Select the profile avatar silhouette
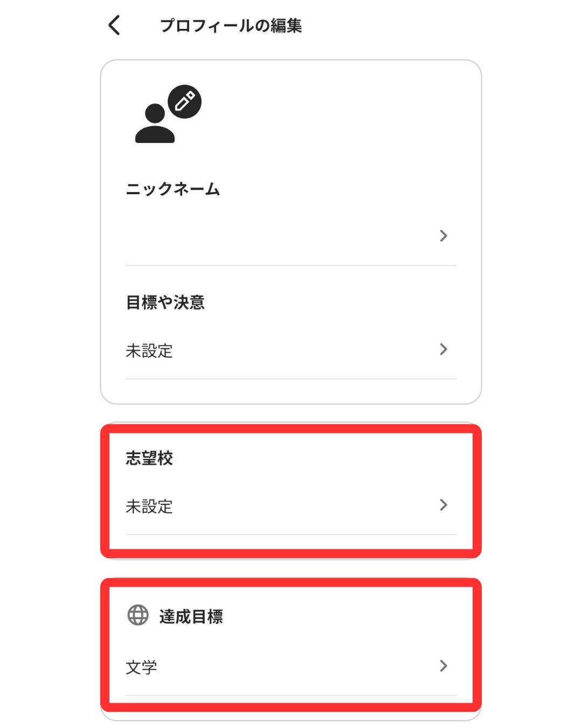 click(155, 124)
